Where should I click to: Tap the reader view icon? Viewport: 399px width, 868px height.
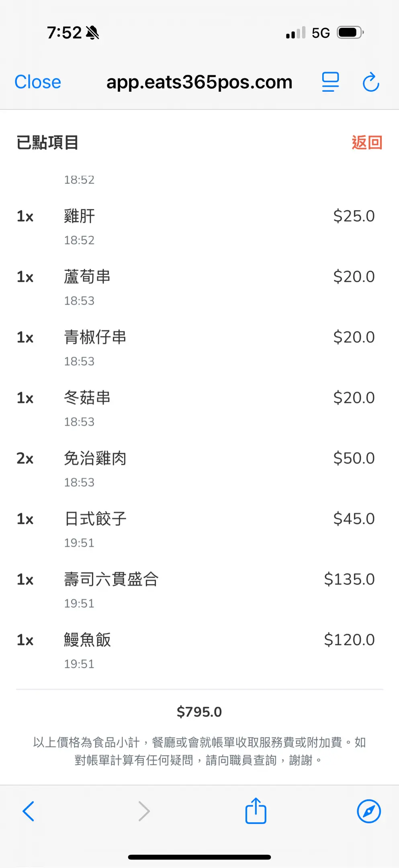pos(330,82)
